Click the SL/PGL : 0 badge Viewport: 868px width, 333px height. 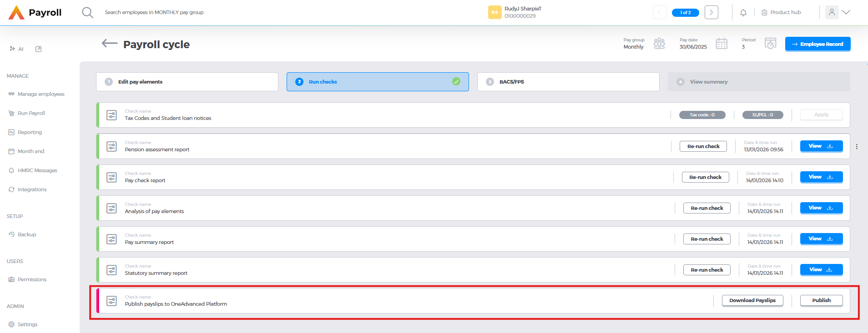(762, 115)
